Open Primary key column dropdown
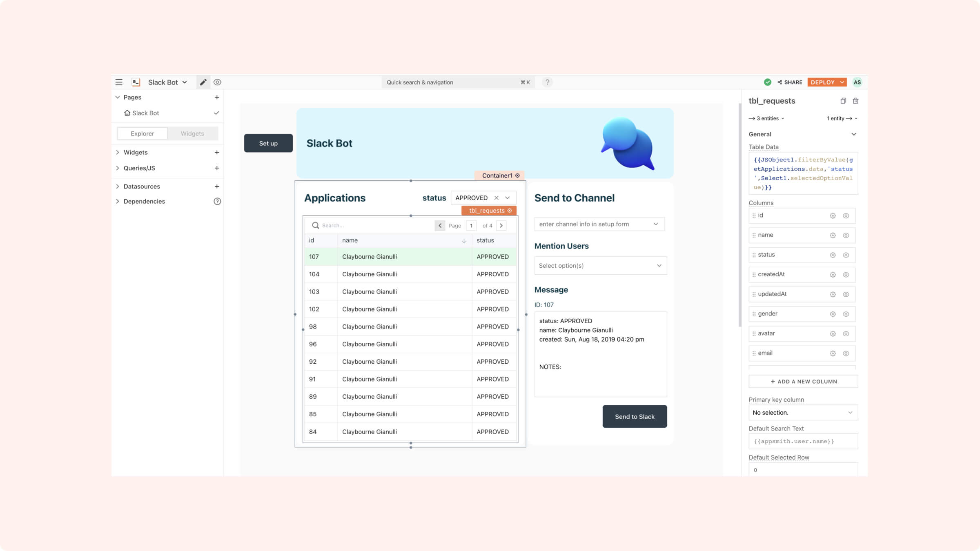Image resolution: width=980 pixels, height=551 pixels. pos(803,413)
